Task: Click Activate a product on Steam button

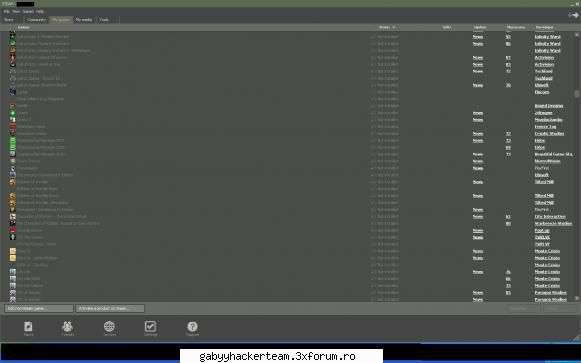Action: tap(110, 308)
